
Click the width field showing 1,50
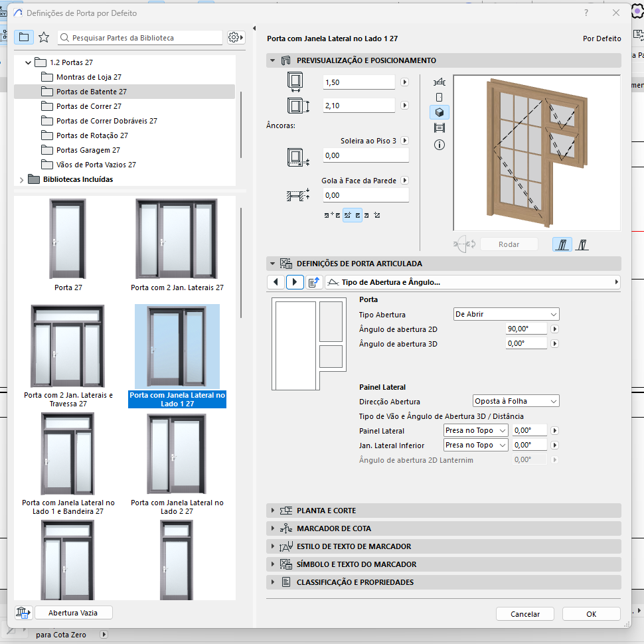click(359, 82)
